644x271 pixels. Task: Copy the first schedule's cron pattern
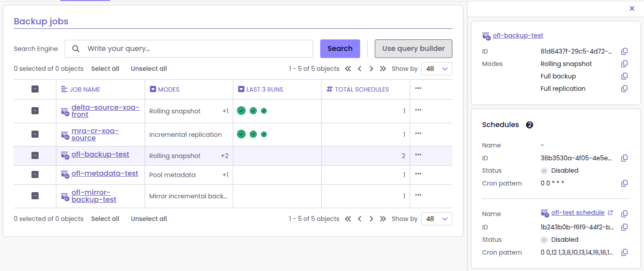(624, 183)
